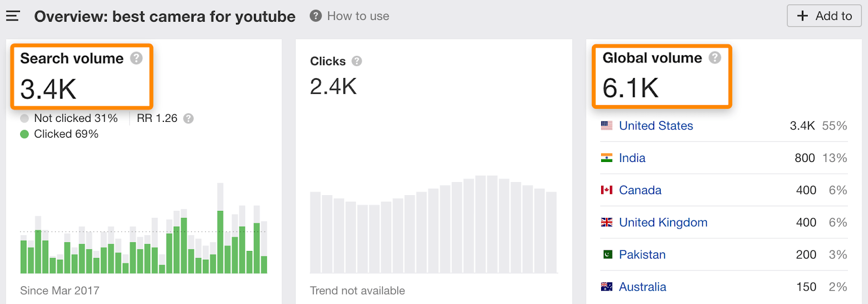The image size is (868, 304).
Task: Click the green Clicked 69% legend dot
Action: coord(24,134)
